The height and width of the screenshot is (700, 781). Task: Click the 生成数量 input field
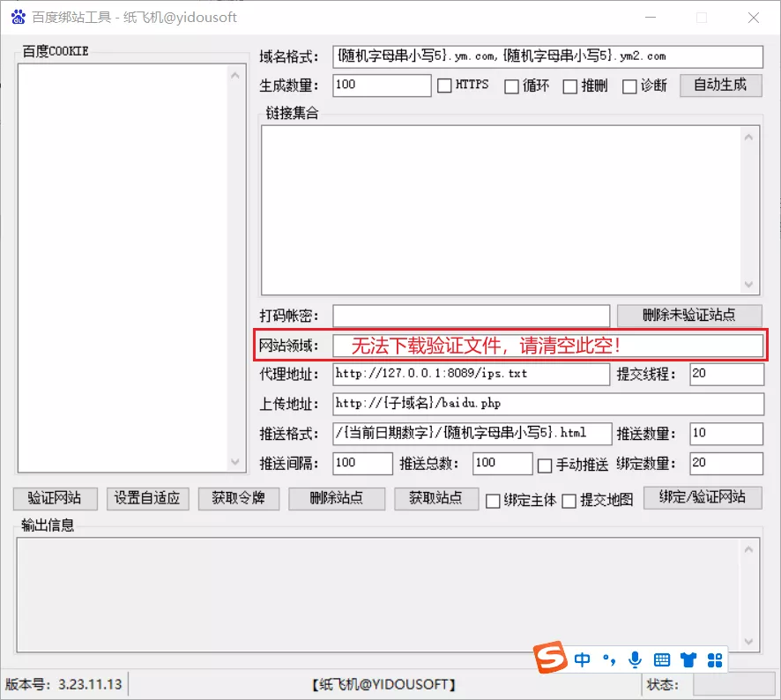coord(382,86)
